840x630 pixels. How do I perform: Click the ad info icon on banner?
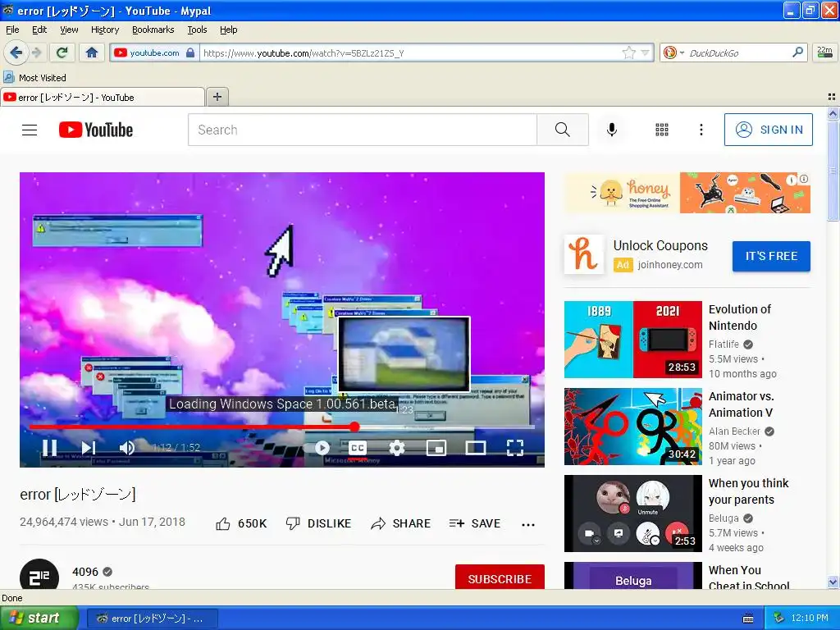pyautogui.click(x=804, y=180)
